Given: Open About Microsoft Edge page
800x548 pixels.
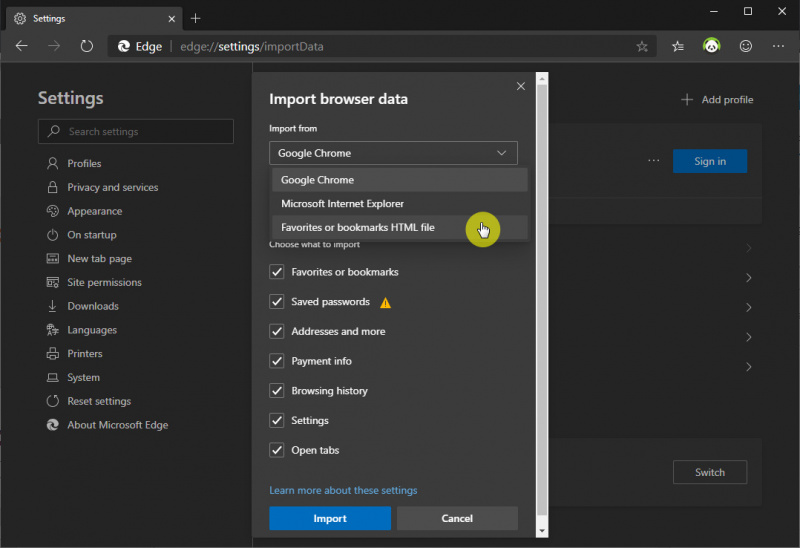Looking at the screenshot, I should tap(107, 425).
